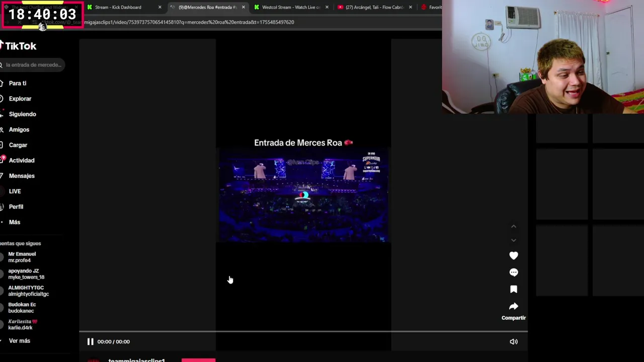The width and height of the screenshot is (644, 362).
Task: Open Mensajes inbox
Action: click(x=21, y=176)
